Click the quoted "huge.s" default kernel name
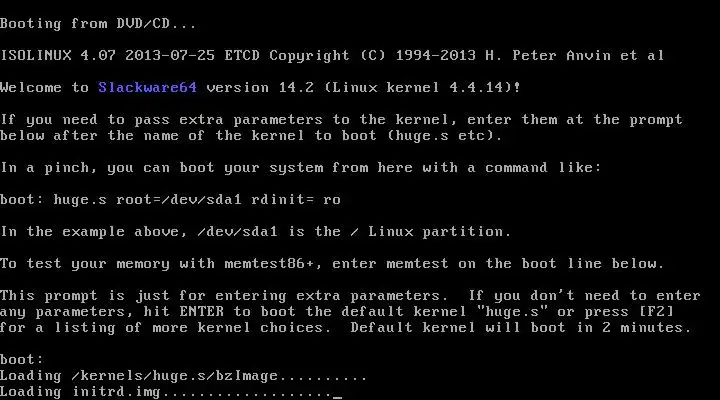Viewport: 720px width, 400px height. coord(512,311)
